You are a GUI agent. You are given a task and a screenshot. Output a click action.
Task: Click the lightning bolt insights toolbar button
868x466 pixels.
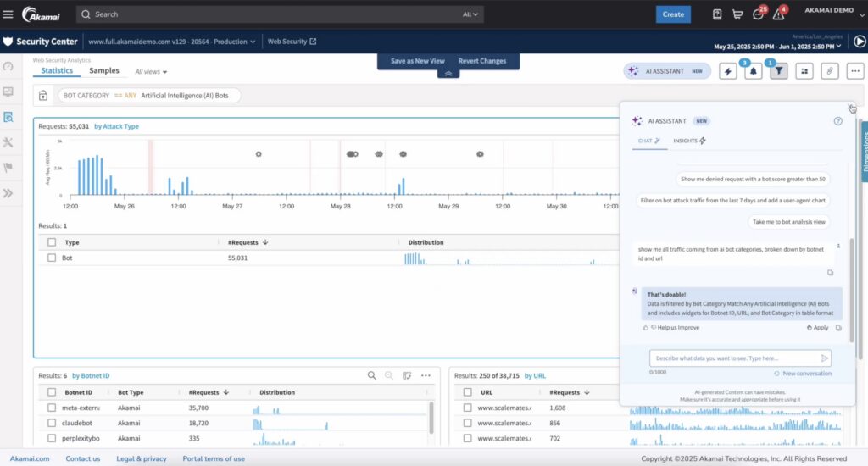[x=727, y=71]
